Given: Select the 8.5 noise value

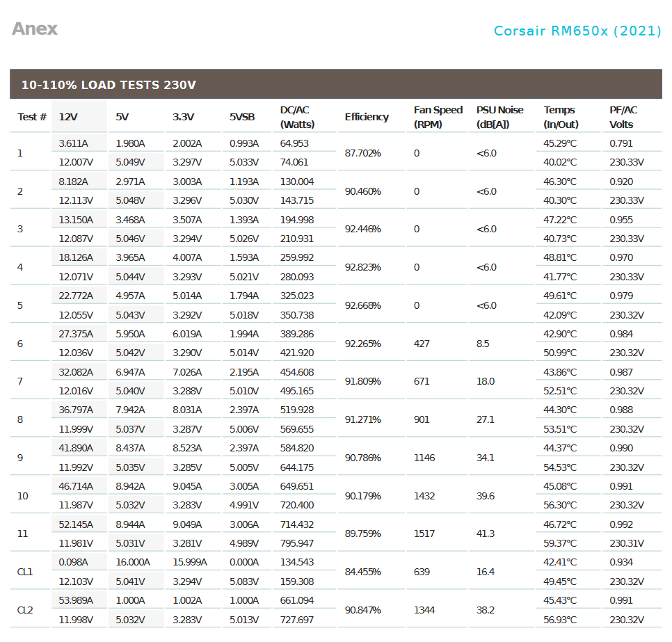Looking at the screenshot, I should [483, 344].
